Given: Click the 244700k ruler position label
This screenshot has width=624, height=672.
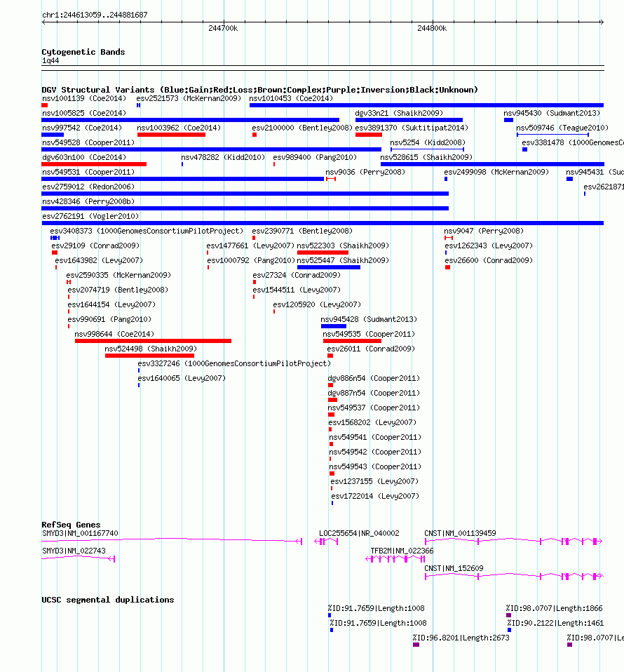Looking at the screenshot, I should [223, 28].
